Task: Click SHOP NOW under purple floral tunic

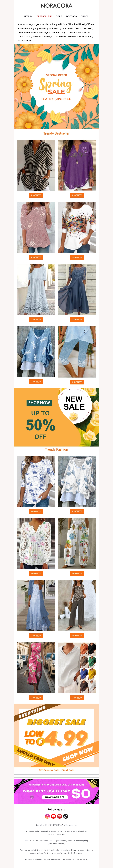Action: point(77,195)
